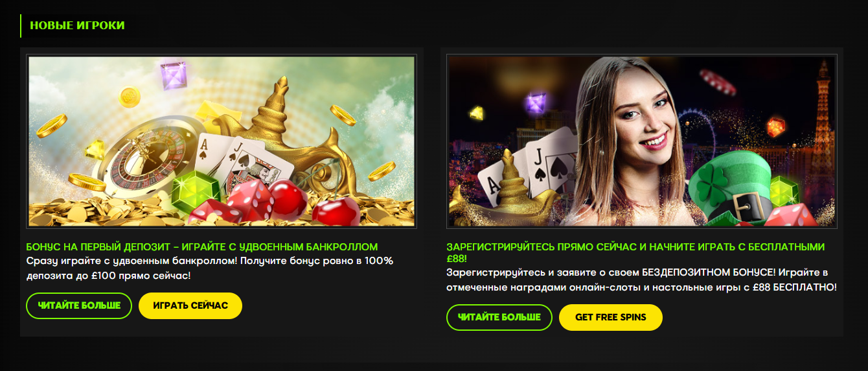
Task: Click ЧИТАЙТЕ БОЛЬШЕ under the £88 free offer
Action: click(499, 317)
